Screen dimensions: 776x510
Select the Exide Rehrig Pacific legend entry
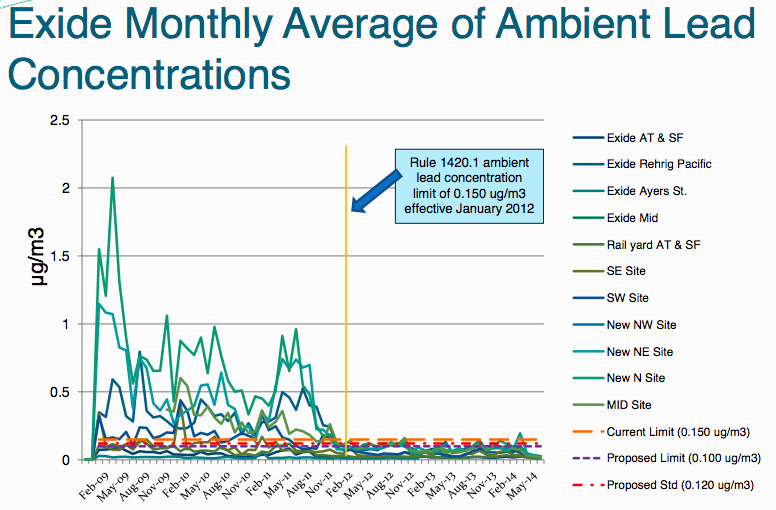point(659,164)
